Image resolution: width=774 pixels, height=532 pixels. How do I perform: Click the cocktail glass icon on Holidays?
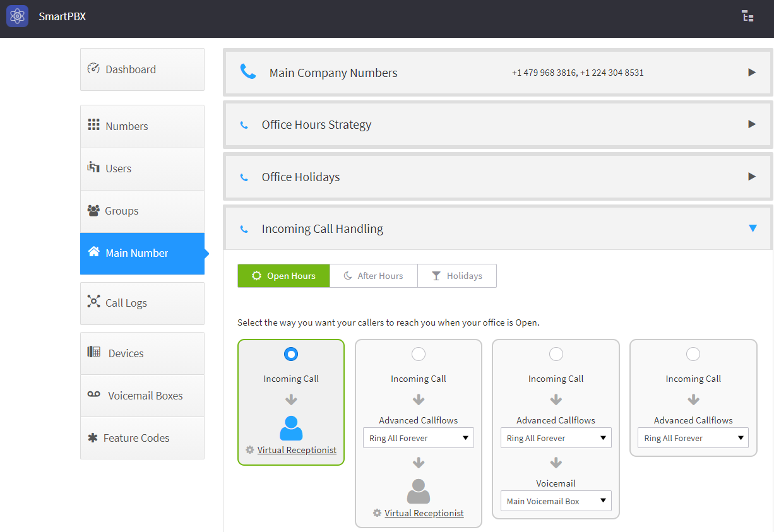[436, 276]
